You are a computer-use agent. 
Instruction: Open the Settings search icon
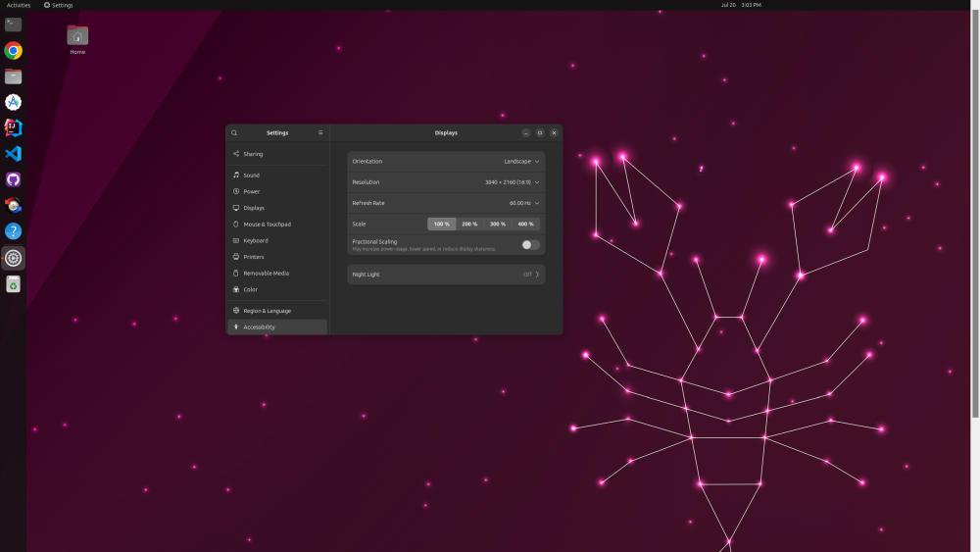pyautogui.click(x=234, y=132)
